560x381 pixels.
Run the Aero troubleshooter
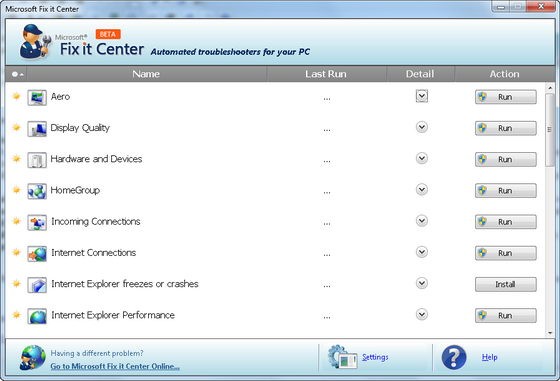click(x=506, y=97)
